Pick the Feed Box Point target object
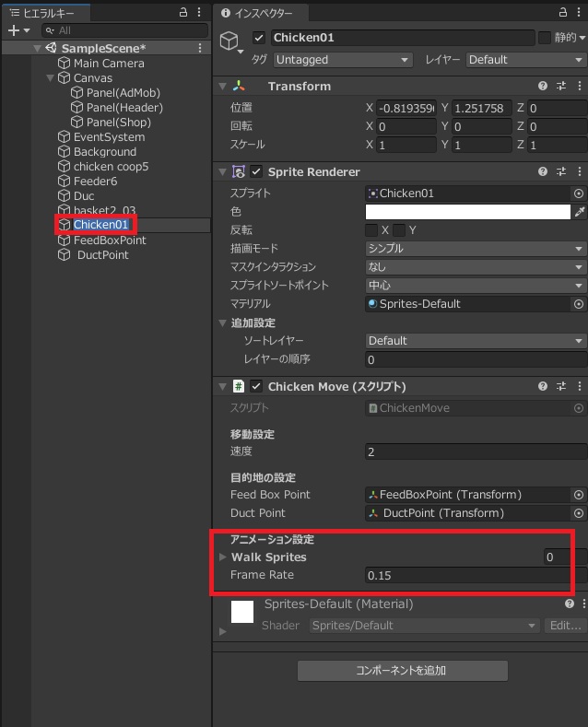Image resolution: width=588 pixels, height=727 pixels. click(579, 495)
